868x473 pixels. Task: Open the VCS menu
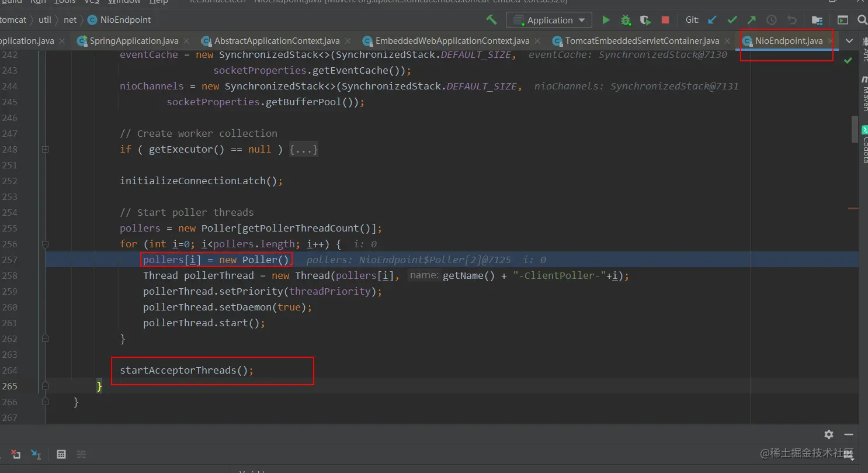92,2
